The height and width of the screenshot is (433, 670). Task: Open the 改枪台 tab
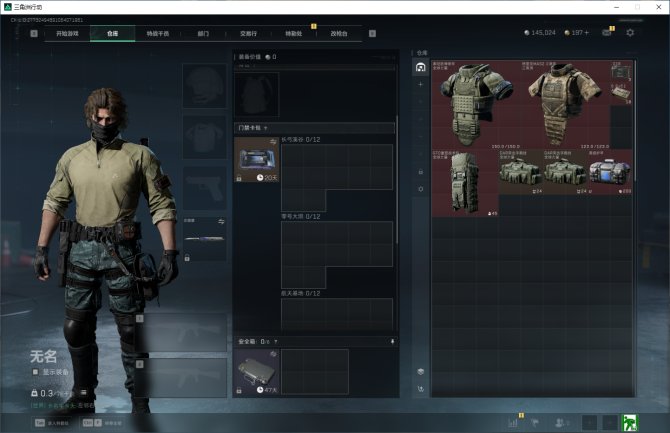click(339, 33)
